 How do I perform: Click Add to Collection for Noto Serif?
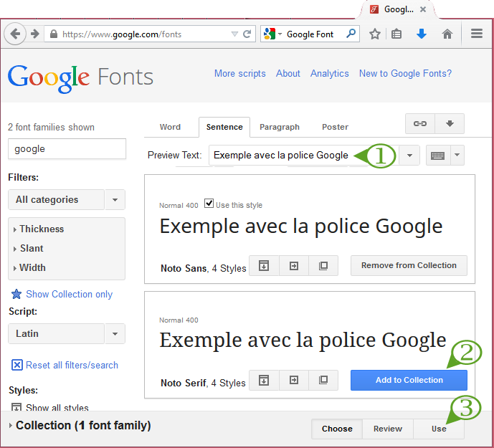pyautogui.click(x=409, y=381)
